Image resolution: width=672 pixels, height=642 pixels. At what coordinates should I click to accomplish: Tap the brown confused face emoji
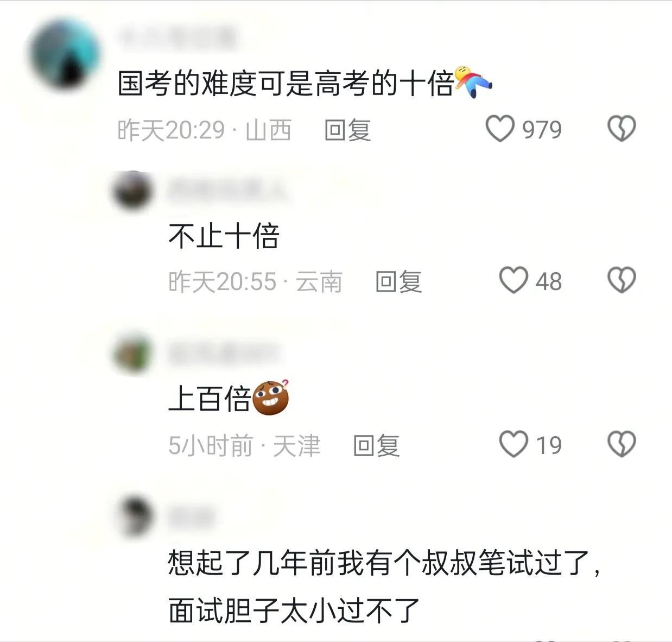click(x=271, y=398)
